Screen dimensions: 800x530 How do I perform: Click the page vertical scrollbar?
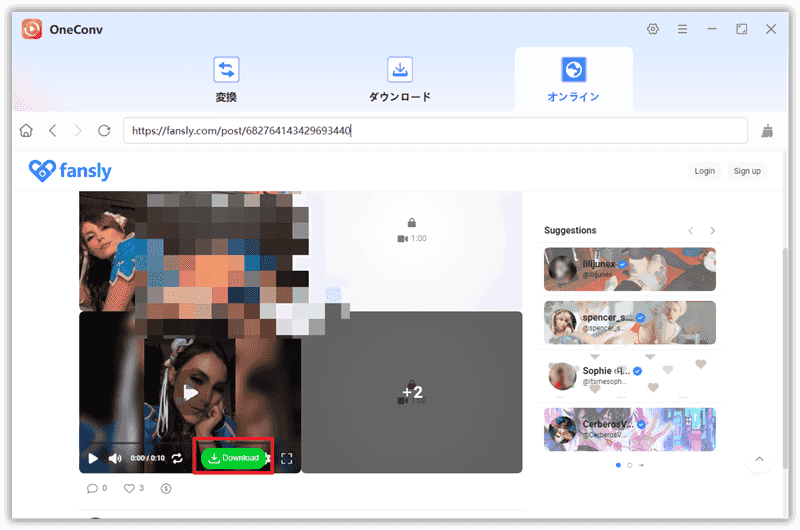tap(785, 357)
